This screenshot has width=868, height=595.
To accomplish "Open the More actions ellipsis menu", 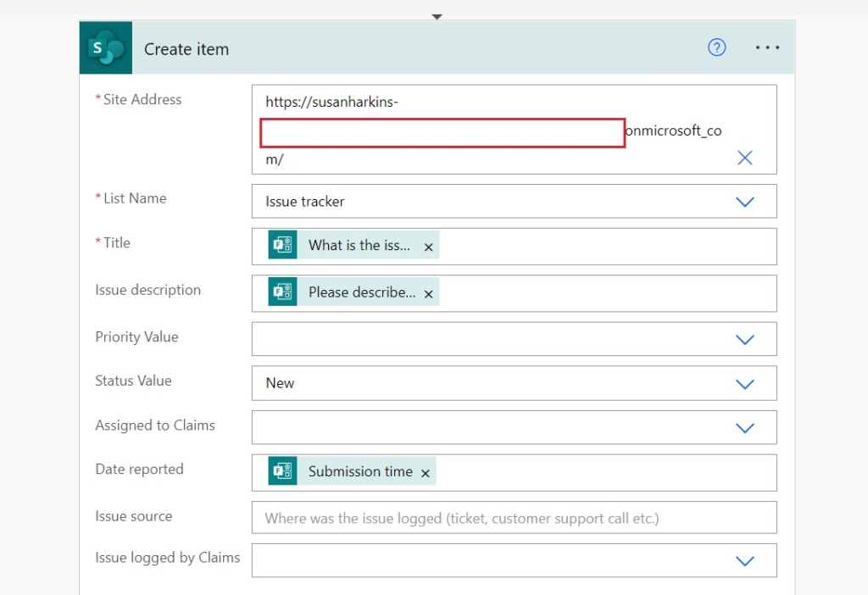I will tap(767, 47).
